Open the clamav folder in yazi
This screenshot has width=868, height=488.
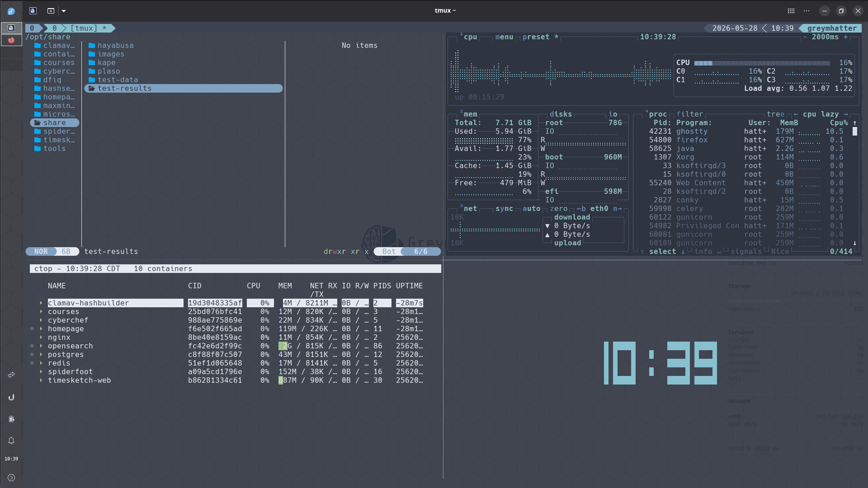[x=55, y=45]
